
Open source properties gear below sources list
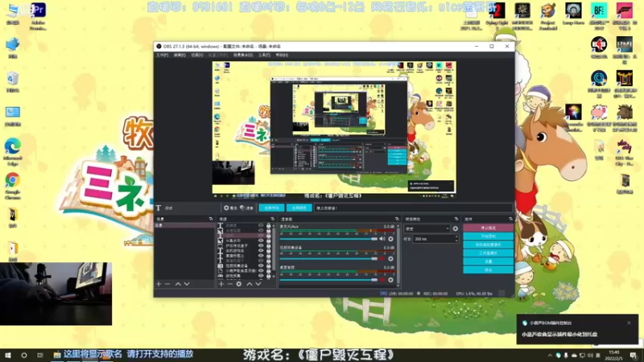(x=238, y=284)
